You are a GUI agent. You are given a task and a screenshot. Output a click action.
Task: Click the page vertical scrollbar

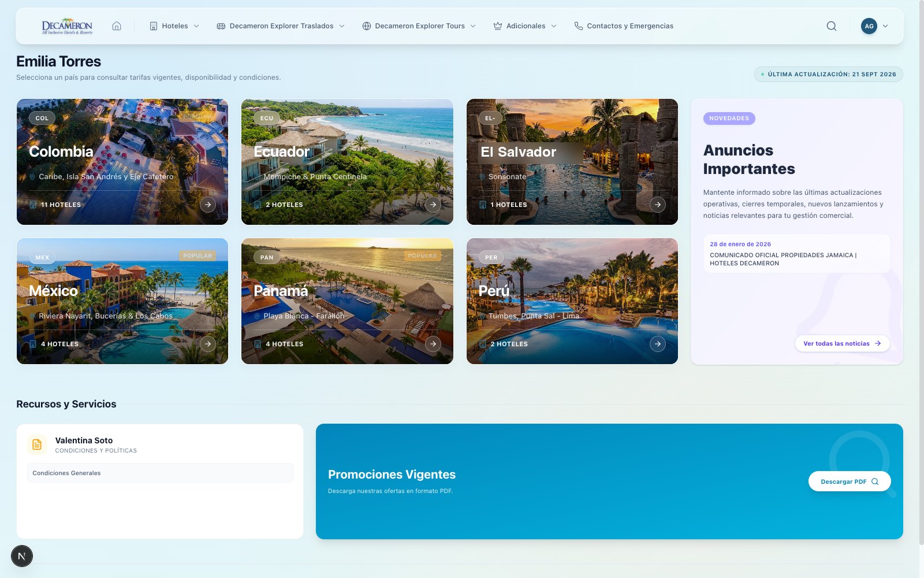922,272
